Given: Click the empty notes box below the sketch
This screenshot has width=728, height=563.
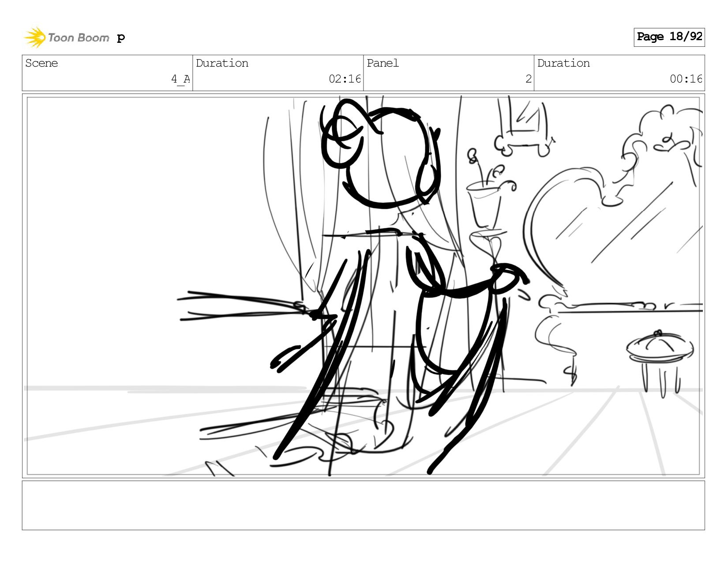Looking at the screenshot, I should 363,505.
